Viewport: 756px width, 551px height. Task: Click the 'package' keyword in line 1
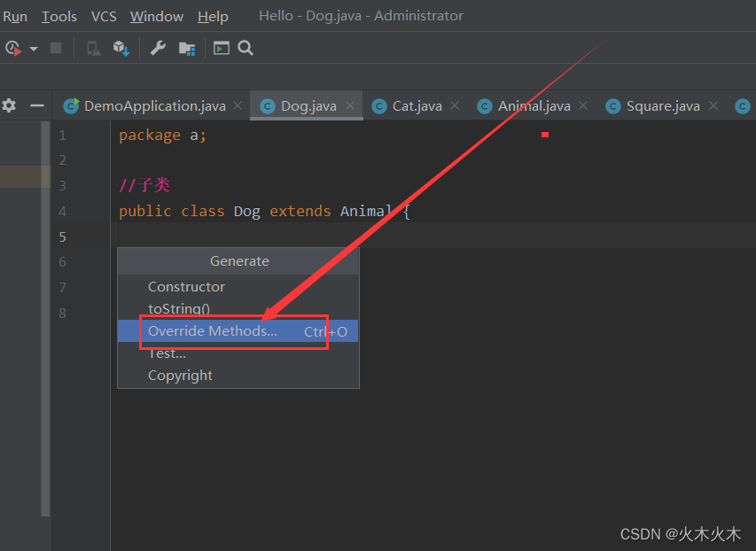coord(150,136)
